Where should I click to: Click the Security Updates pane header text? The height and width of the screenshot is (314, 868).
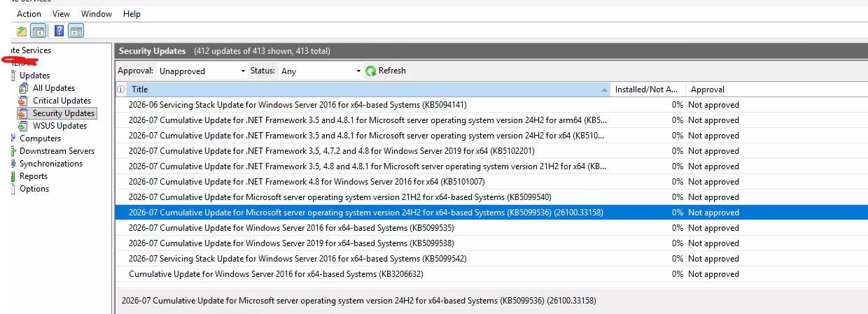click(152, 51)
